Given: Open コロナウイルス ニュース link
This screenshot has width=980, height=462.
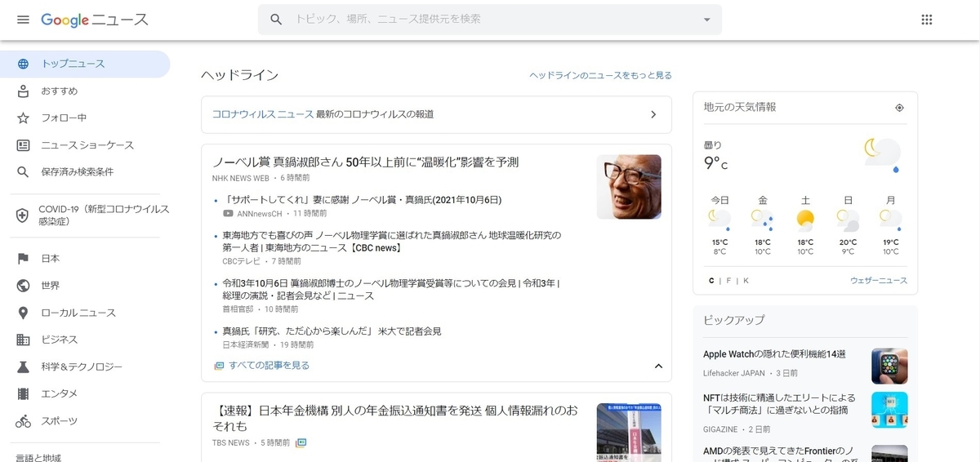Looking at the screenshot, I should click(x=263, y=114).
